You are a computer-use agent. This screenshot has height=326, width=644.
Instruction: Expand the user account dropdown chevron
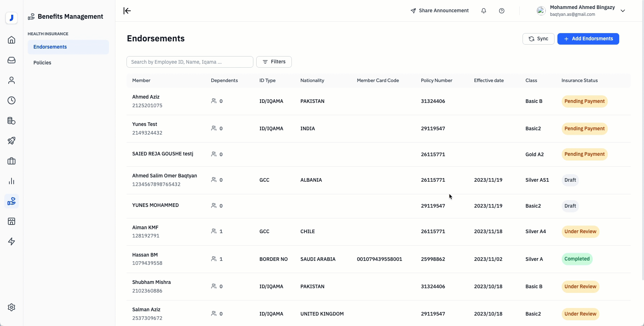tap(623, 11)
